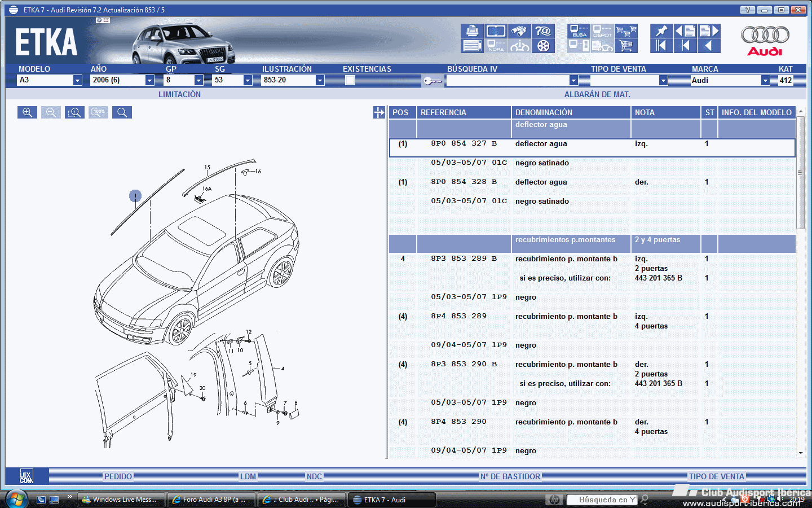Click the DEPOT module icon
Viewport: 812px width, 508px height.
tap(602, 31)
